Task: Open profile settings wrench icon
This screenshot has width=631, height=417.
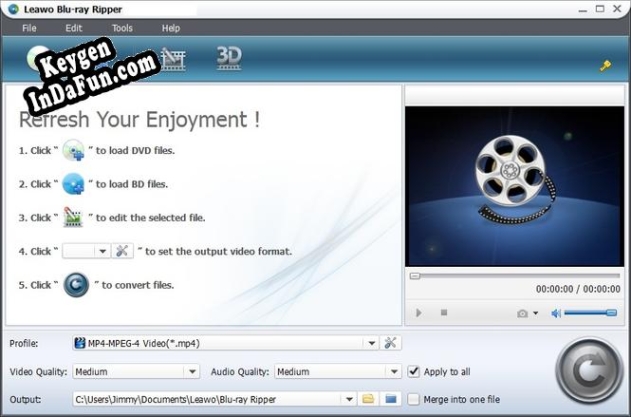Action: click(x=390, y=343)
